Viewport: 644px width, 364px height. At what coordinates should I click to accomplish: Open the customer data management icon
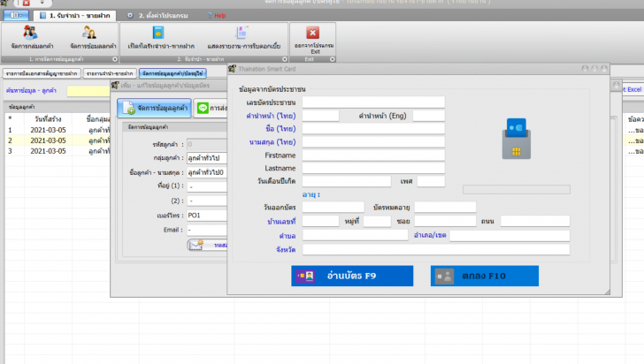(89, 33)
